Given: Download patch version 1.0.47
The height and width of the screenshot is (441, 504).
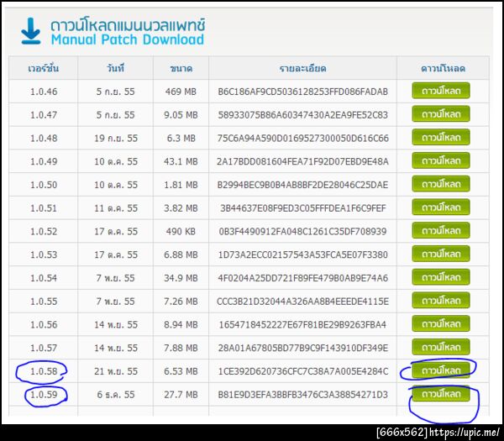Looking at the screenshot, I should 441,114.
